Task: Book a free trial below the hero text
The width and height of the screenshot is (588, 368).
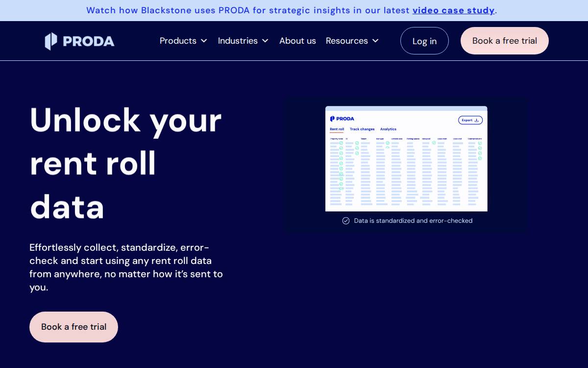Action: (73, 327)
